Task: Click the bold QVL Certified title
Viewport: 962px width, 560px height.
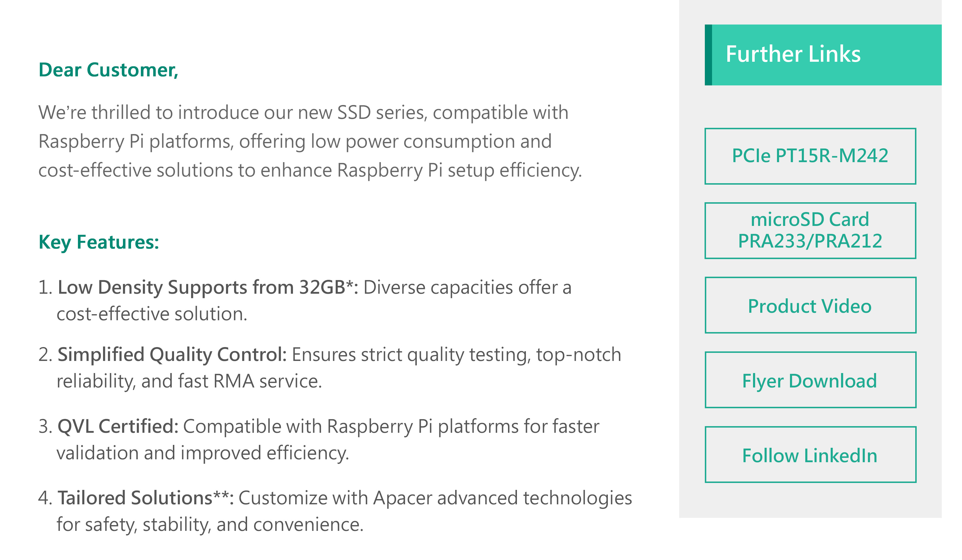Action: pos(117,426)
